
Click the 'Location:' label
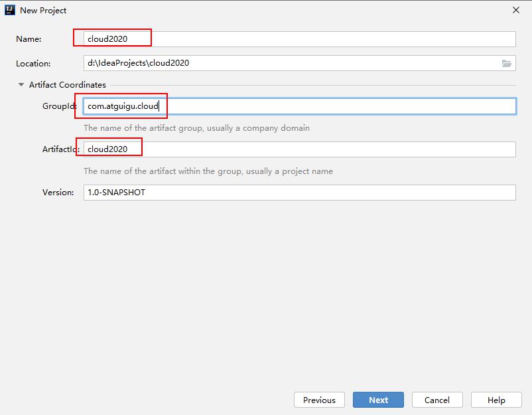33,64
